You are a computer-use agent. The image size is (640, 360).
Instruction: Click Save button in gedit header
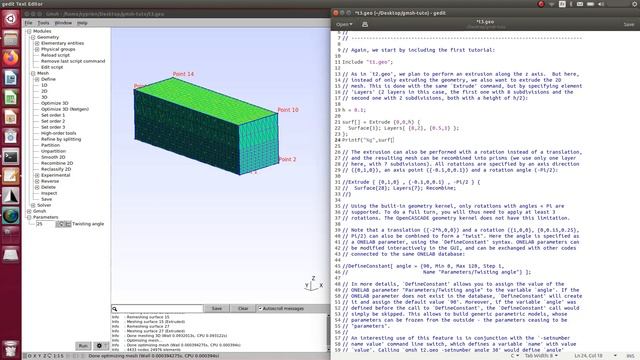click(x=629, y=24)
